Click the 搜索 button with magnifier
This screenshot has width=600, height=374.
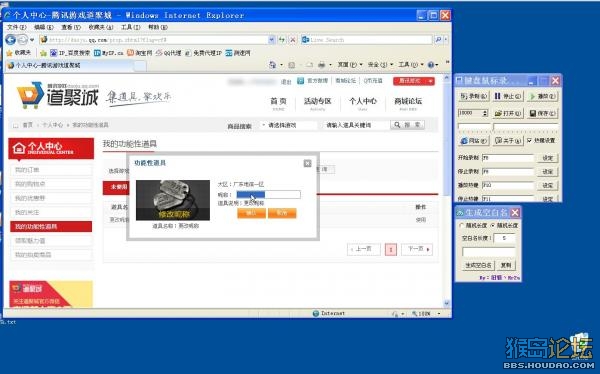(x=407, y=125)
